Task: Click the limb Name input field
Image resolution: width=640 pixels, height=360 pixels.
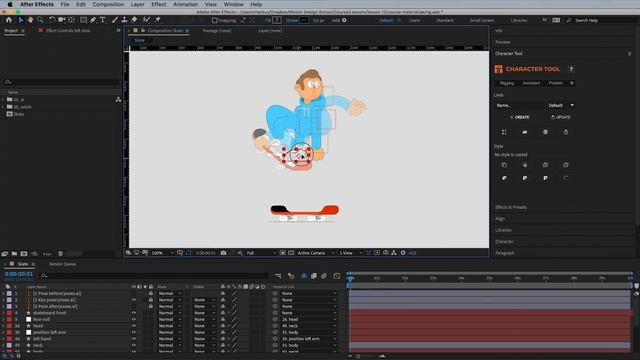Action: tap(519, 105)
